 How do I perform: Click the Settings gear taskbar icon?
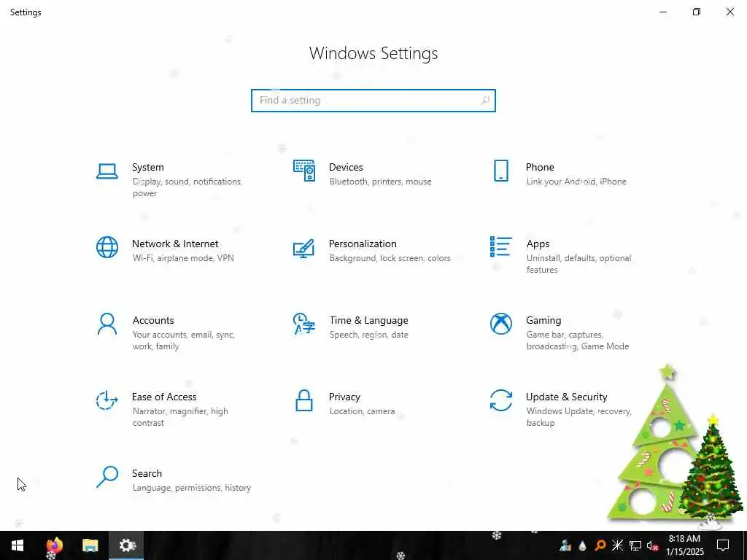(x=127, y=545)
